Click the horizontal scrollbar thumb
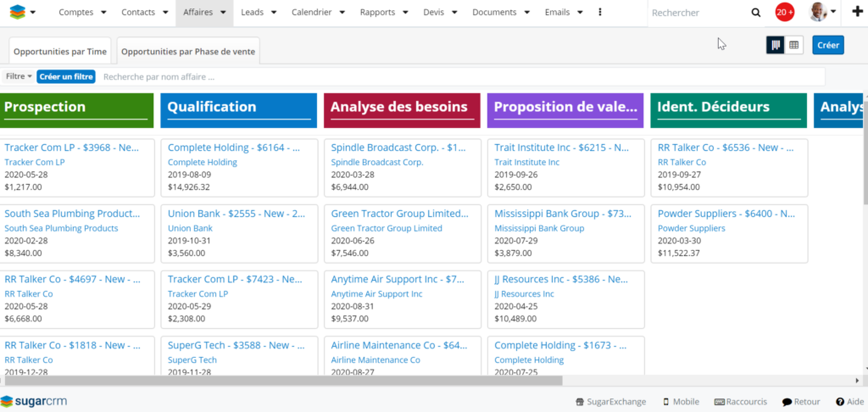Screen dimensions: 868x412 (283, 381)
